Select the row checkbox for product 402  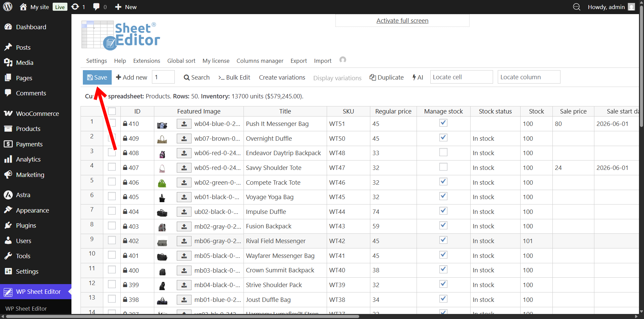tap(112, 240)
